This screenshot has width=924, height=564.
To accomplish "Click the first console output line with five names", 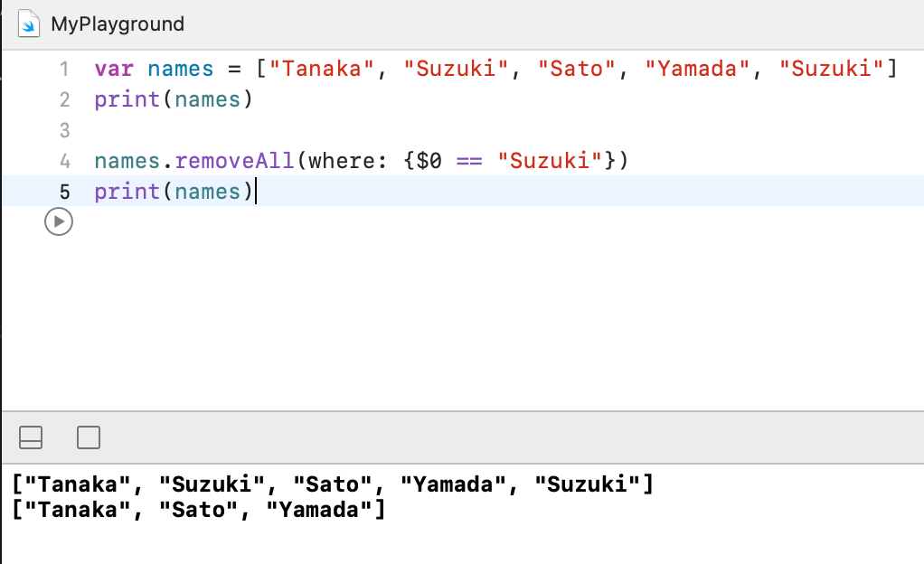I will (332, 484).
